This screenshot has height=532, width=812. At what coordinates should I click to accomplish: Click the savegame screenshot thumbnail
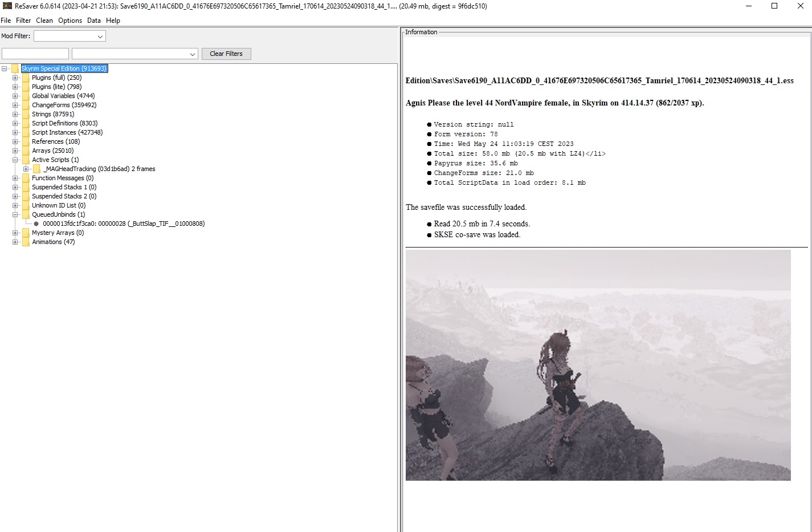598,365
